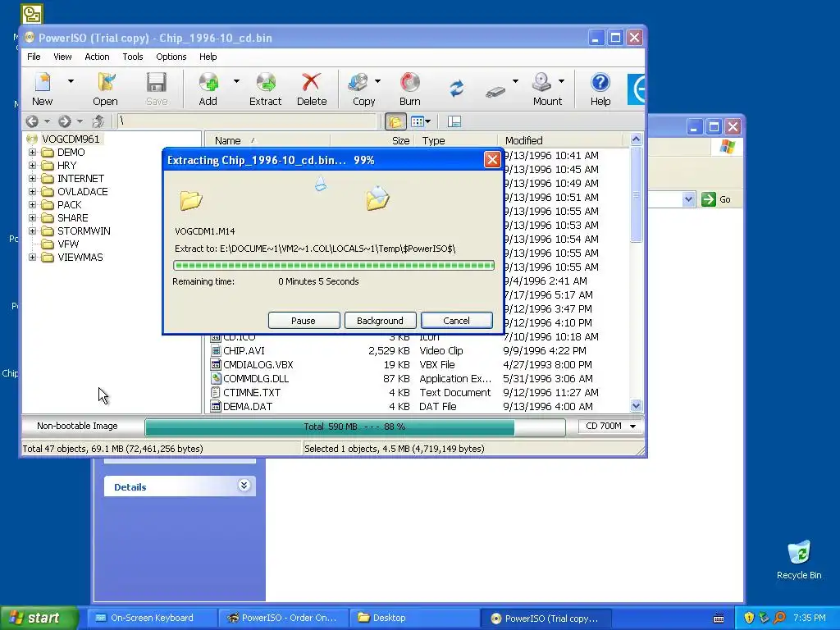Expand the INTERNET folder in tree
This screenshot has height=630, width=840.
pyautogui.click(x=32, y=178)
